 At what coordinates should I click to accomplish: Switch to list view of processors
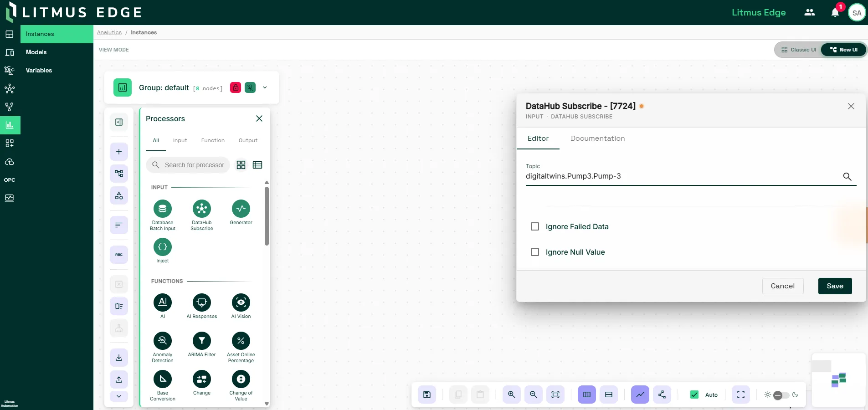(x=257, y=165)
